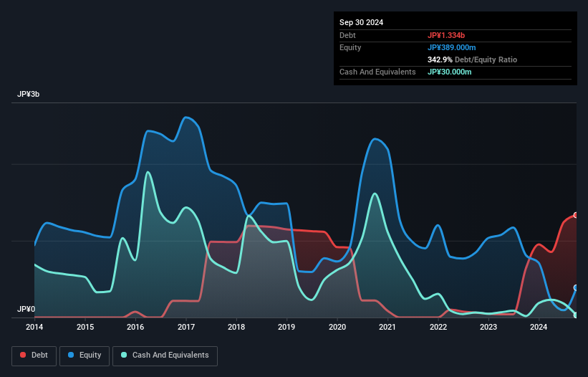Click the blue Equity legend dot
Screen dimensions: 588x377
[x=71, y=355]
